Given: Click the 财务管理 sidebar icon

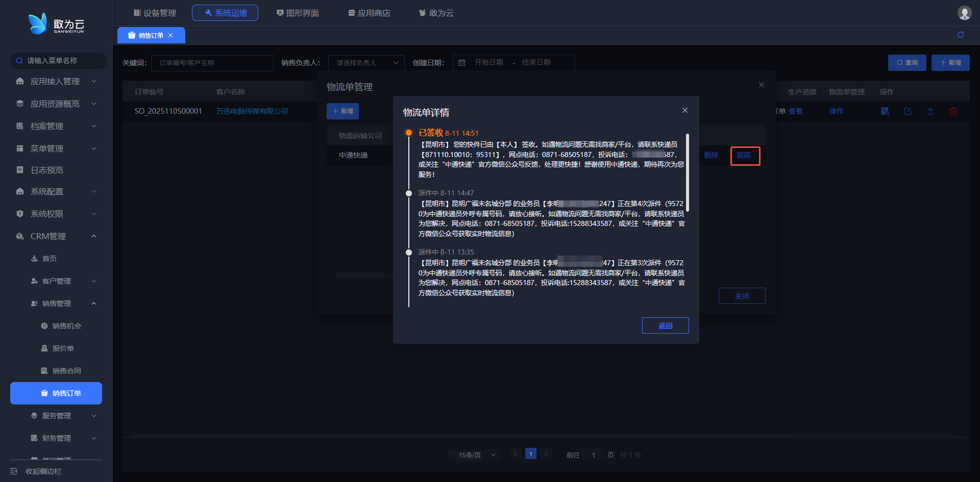Looking at the screenshot, I should point(34,438).
